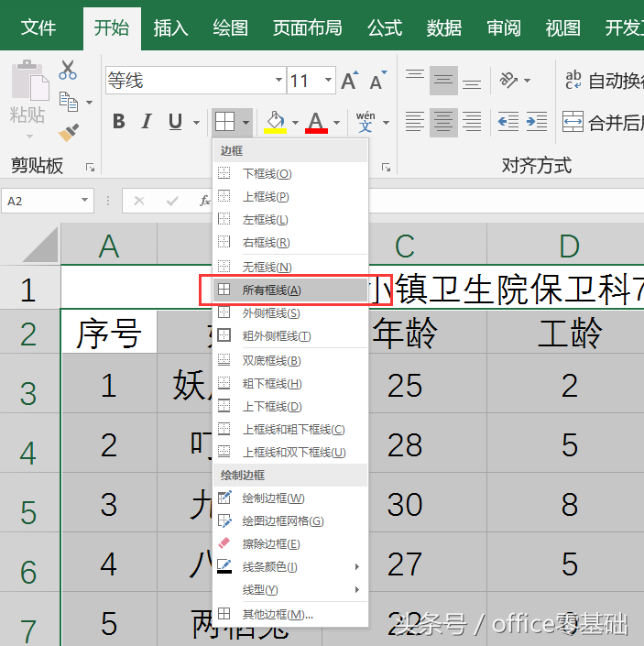Screen dimensions: 644x646
Task: Click the Paste clipboard icon
Action: point(29,81)
